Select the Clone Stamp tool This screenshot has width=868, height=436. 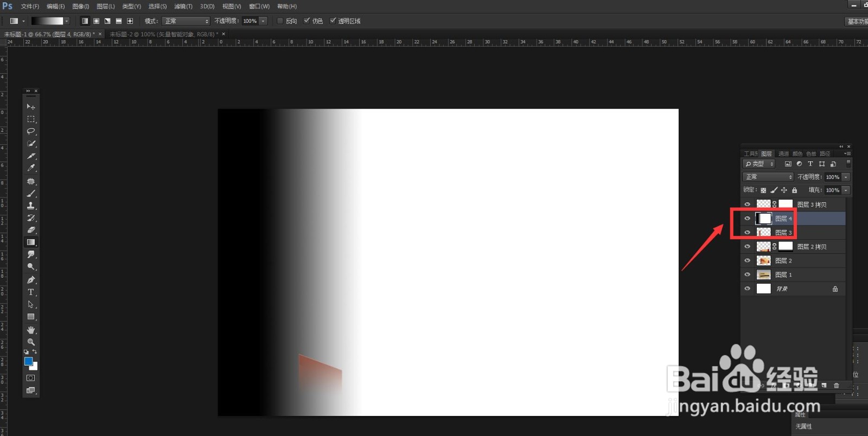point(31,206)
